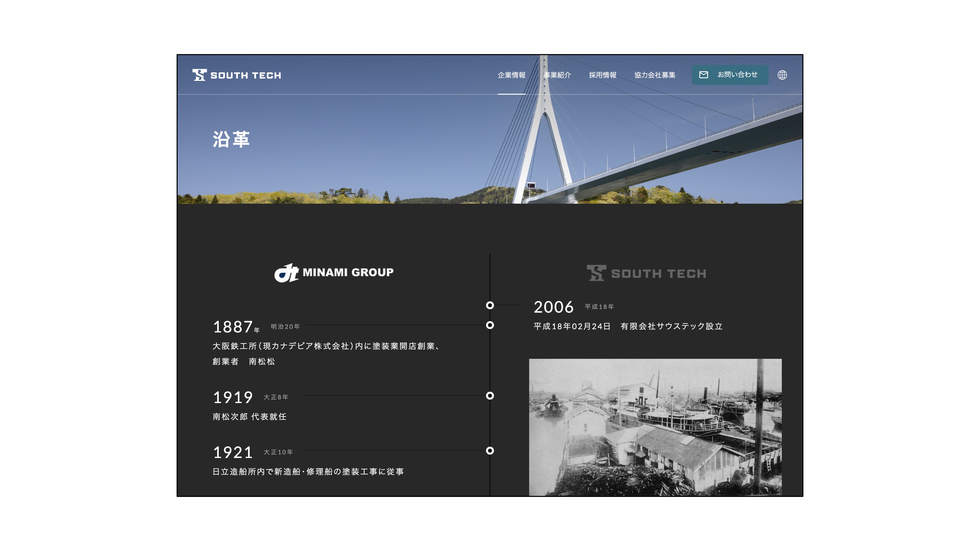Open the 事業紹介 menu item
The image size is (980, 551).
tap(557, 75)
